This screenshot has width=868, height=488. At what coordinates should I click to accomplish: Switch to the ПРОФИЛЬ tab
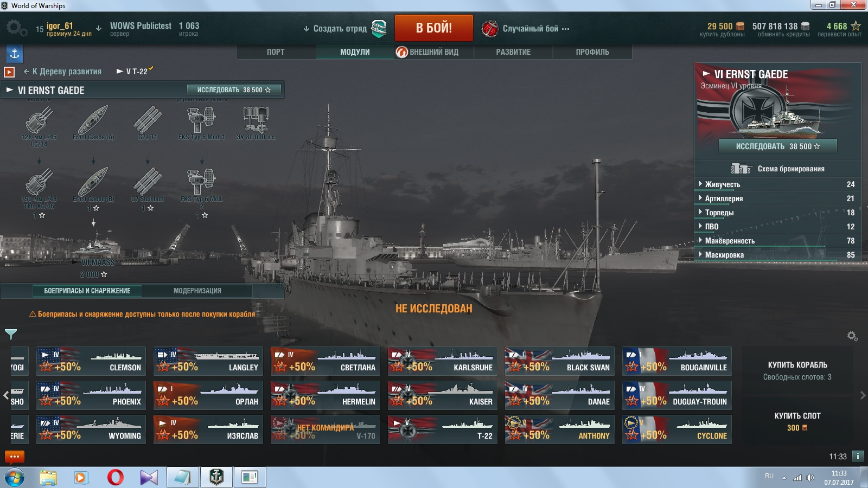point(592,52)
